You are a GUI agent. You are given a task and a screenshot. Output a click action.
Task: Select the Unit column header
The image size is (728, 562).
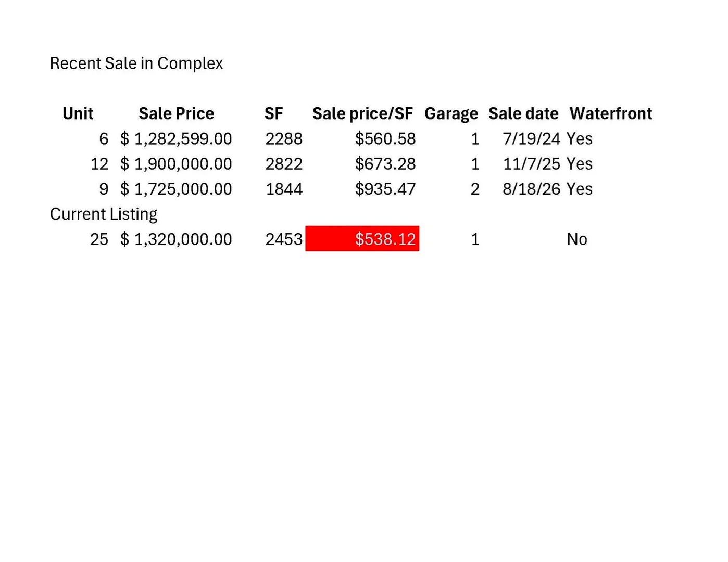pyautogui.click(x=78, y=113)
